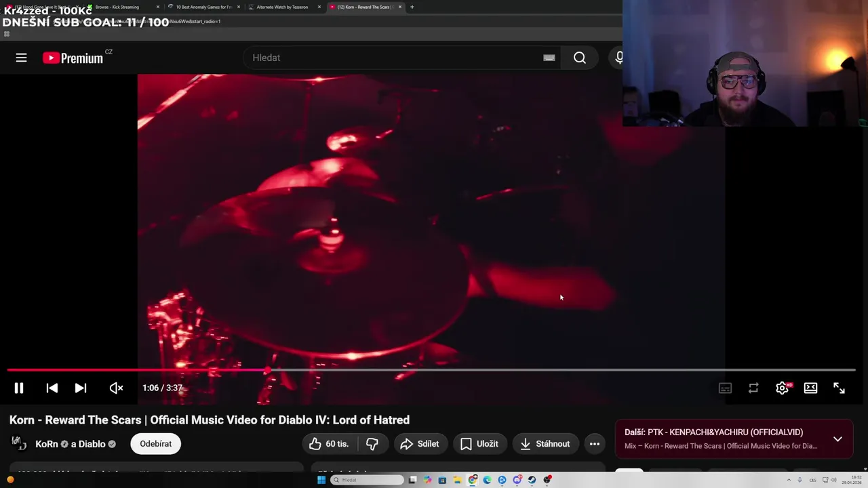Click the red scrubber handle on timeline
This screenshot has width=868, height=488.
(269, 370)
